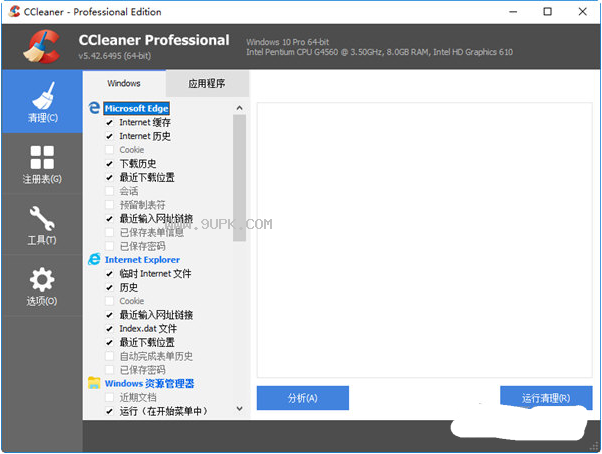The height and width of the screenshot is (454, 602).
Task: Uncheck Edge 下载历史 checkbox
Action: point(109,164)
